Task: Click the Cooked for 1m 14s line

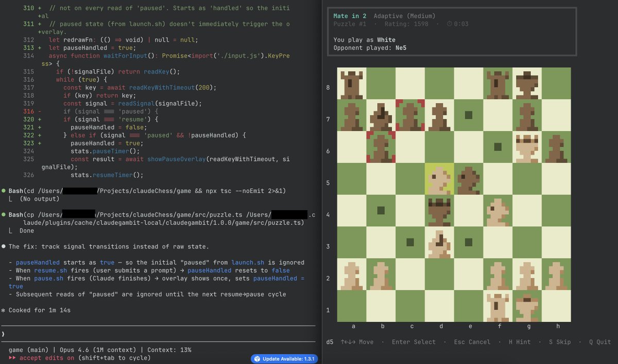Action: point(36,310)
